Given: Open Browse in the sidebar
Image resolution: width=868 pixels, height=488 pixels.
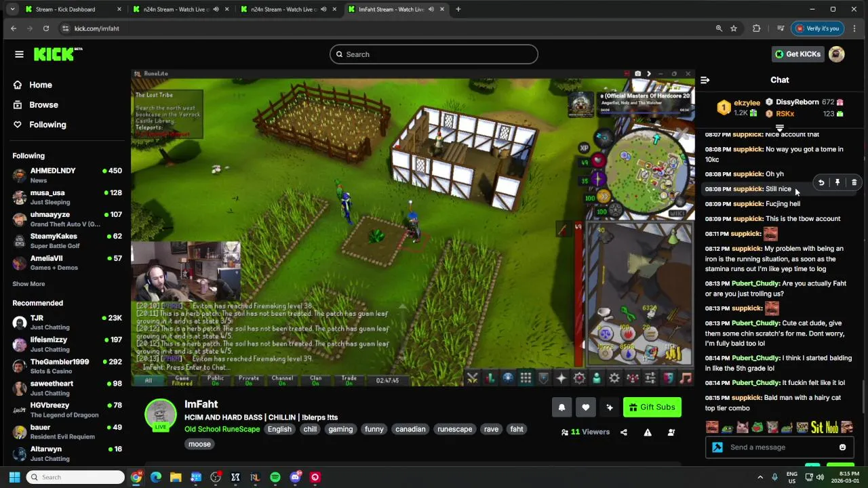Looking at the screenshot, I should (43, 105).
